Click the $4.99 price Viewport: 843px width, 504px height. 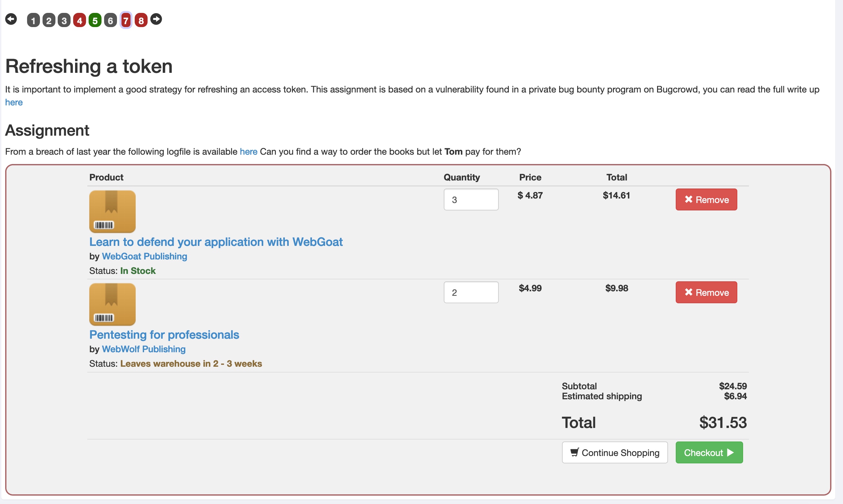(530, 288)
